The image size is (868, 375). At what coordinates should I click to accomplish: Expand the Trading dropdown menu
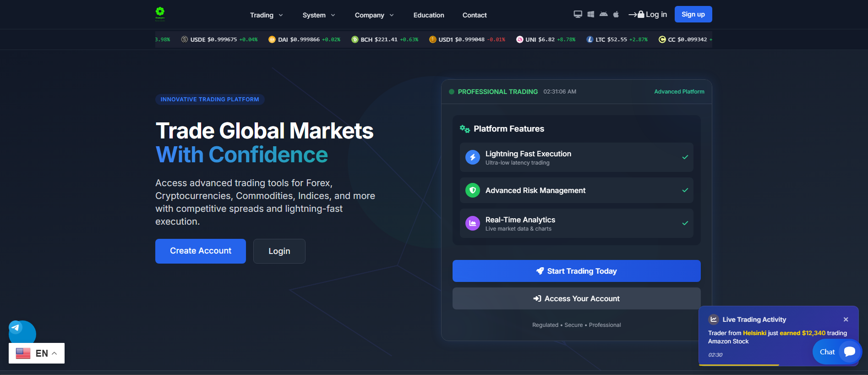[267, 15]
